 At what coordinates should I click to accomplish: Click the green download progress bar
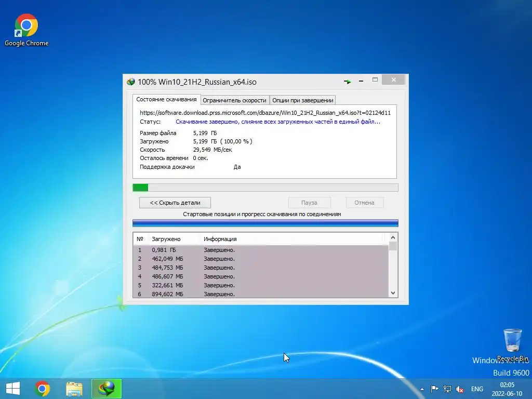click(265, 188)
